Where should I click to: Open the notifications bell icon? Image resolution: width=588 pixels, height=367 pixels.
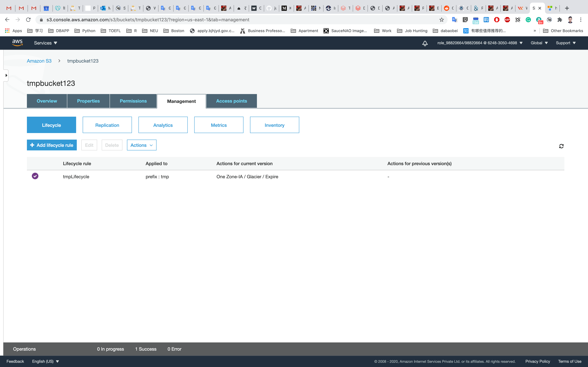(425, 43)
